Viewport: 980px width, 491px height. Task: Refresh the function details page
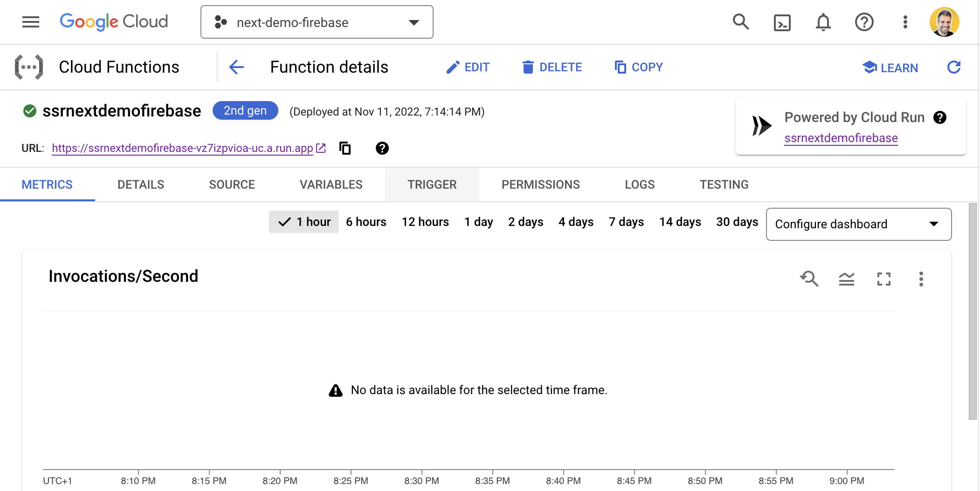pyautogui.click(x=954, y=67)
